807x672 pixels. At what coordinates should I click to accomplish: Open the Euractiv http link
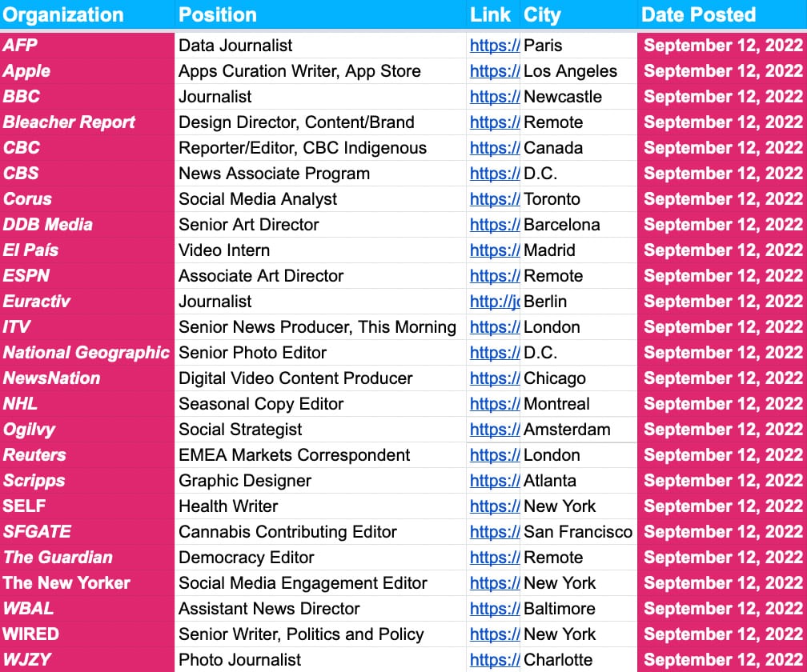coord(494,302)
